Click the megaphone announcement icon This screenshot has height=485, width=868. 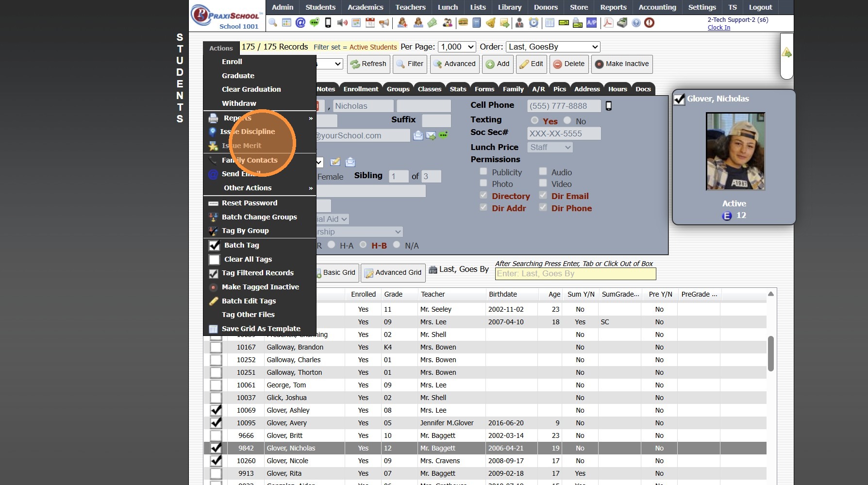click(x=384, y=22)
